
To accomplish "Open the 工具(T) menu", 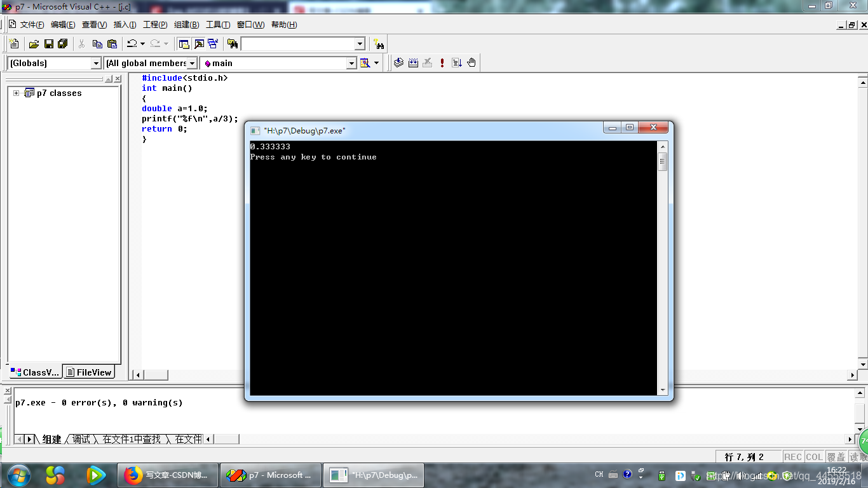I will pyautogui.click(x=218, y=25).
